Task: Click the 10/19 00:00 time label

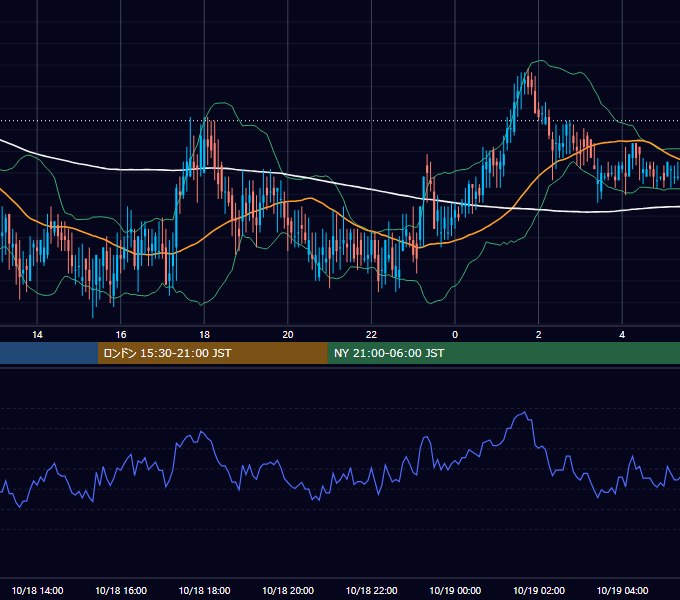Action: tap(455, 590)
